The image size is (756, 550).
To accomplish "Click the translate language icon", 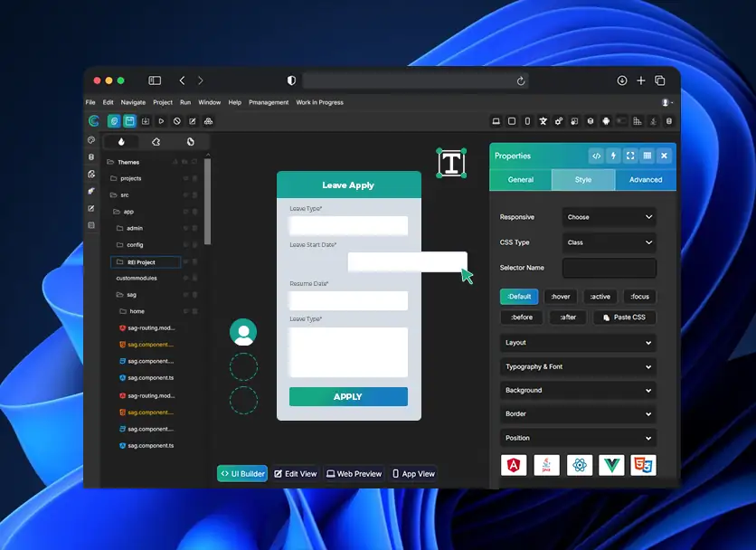I will click(543, 121).
